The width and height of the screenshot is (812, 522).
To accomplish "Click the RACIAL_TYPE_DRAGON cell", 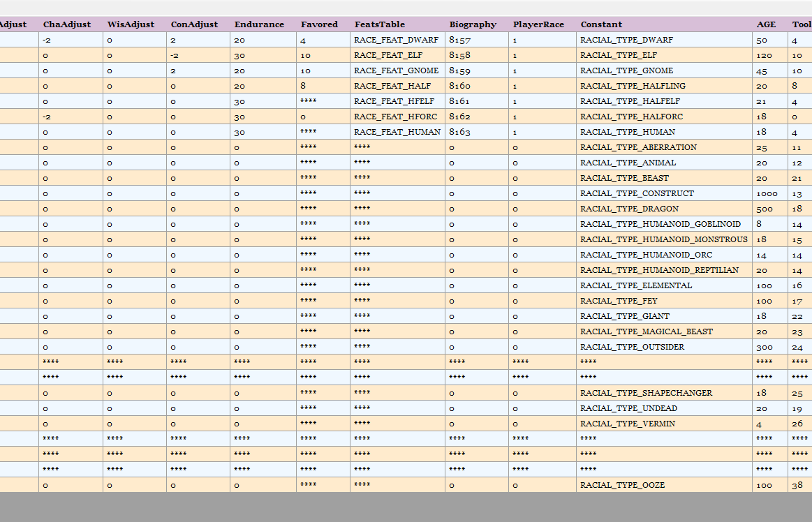I will 629,209.
